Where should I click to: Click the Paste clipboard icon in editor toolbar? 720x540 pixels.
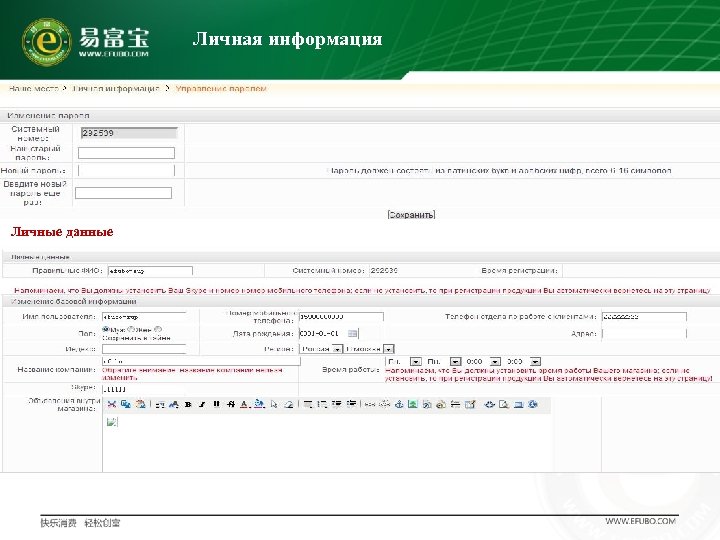coord(141,404)
